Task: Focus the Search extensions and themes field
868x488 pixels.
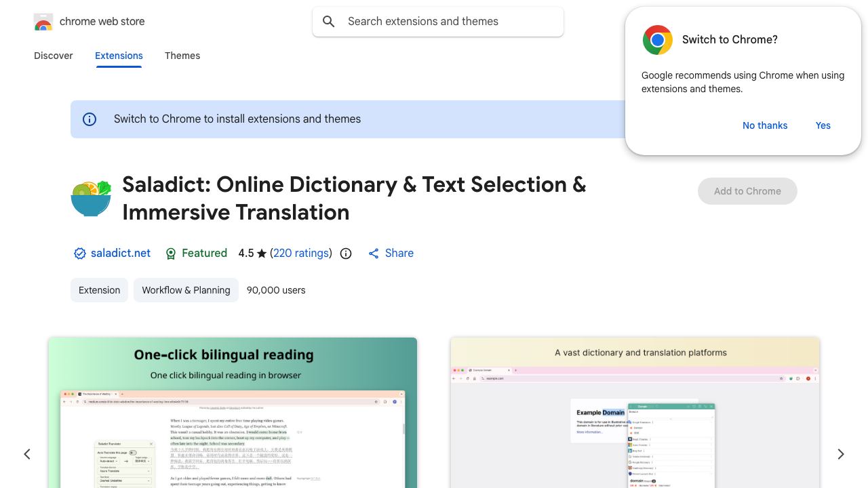Action: [x=438, y=22]
